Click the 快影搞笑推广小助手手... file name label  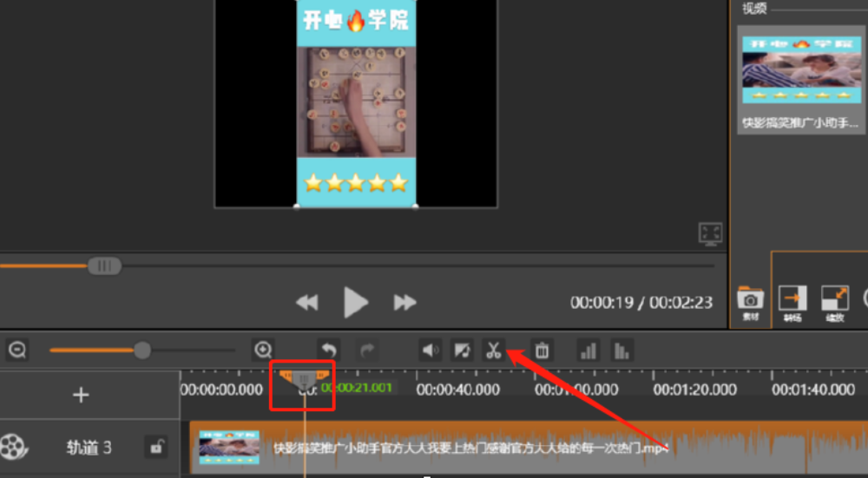click(800, 123)
